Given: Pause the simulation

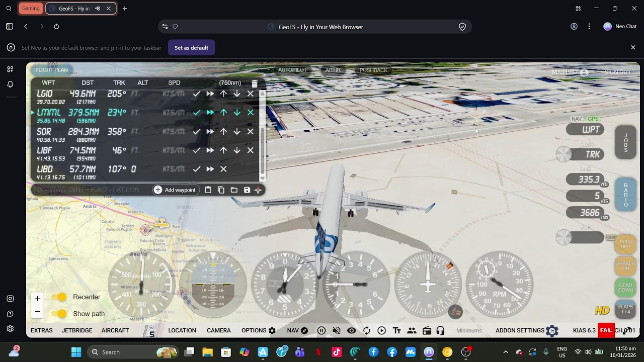Looking at the screenshot, I should (321, 330).
